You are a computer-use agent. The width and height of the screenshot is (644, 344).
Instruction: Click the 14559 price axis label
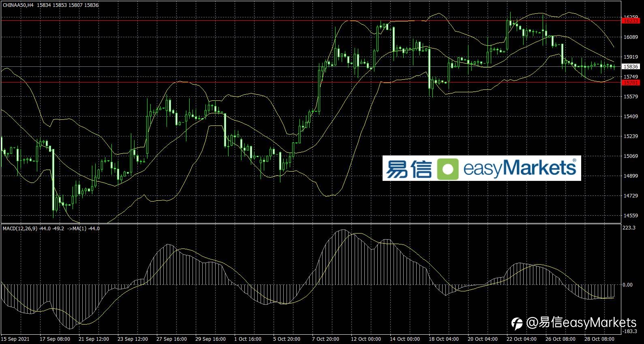(631, 216)
